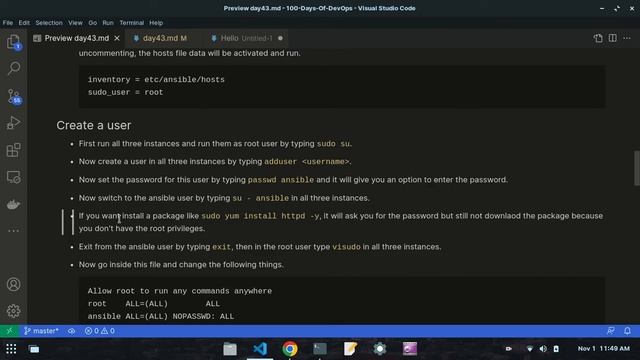Screen dimensions: 640x360
Task: Open the Run and Debug view
Action: [13, 122]
